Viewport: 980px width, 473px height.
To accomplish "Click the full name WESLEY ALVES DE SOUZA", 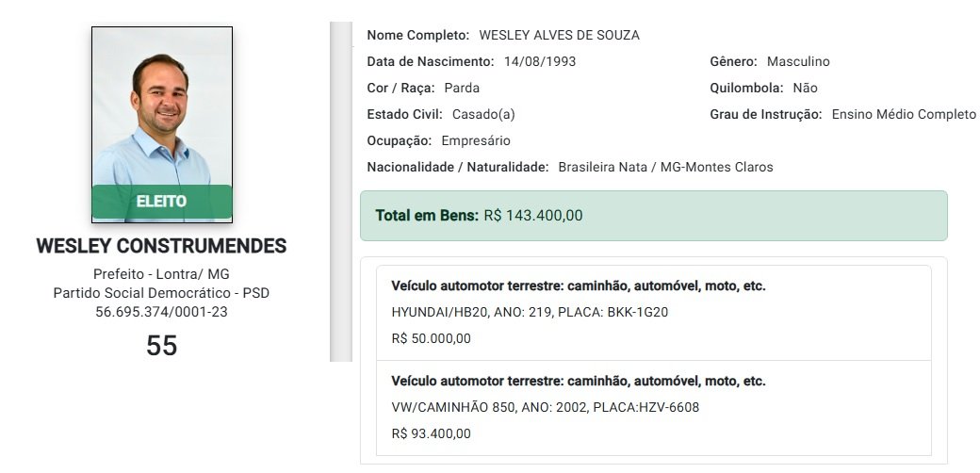I will pos(559,36).
